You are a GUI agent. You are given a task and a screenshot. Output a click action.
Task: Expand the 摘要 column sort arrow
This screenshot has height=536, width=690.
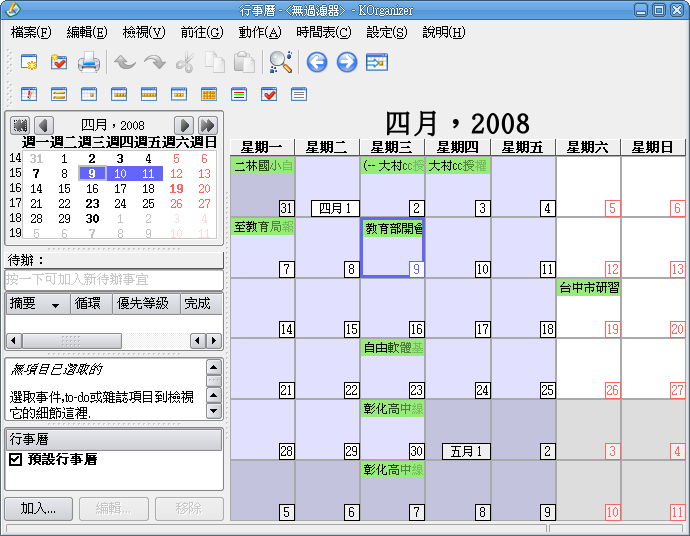(54, 304)
